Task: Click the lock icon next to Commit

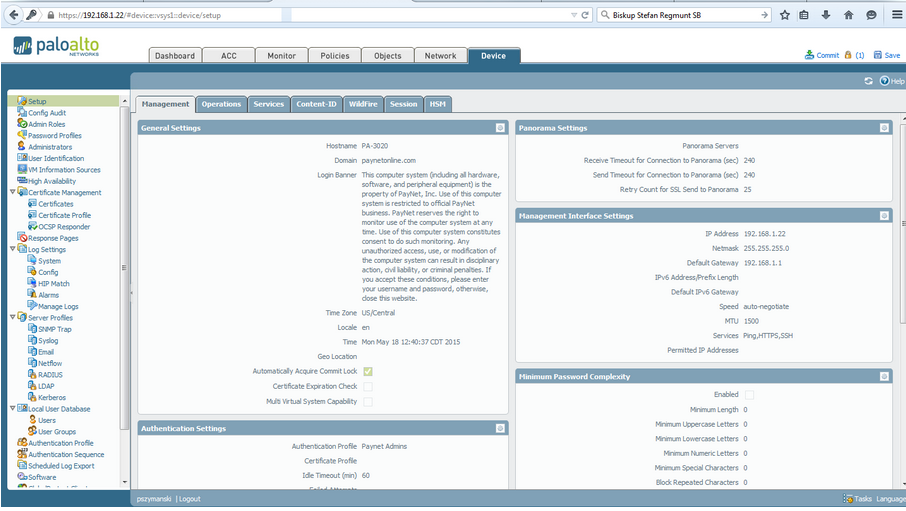Action: pyautogui.click(x=848, y=55)
